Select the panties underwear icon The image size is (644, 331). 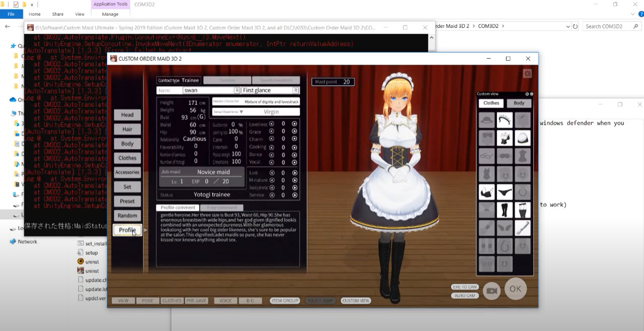(504, 192)
